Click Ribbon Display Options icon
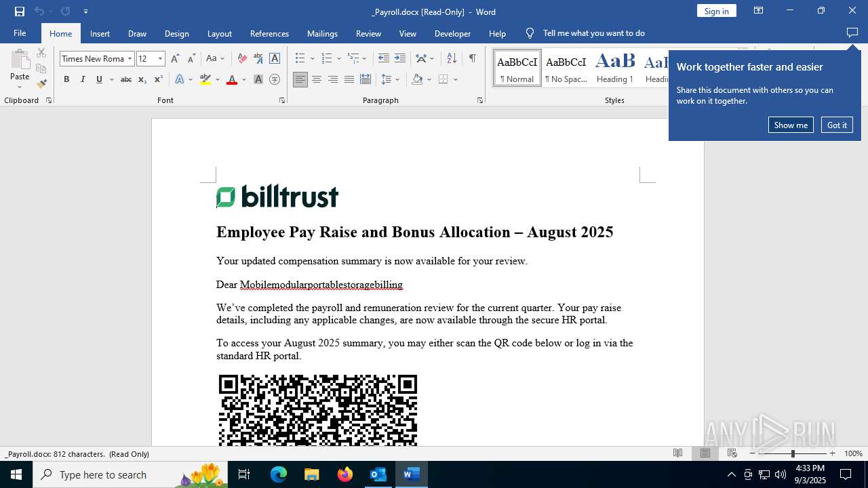This screenshot has height=488, width=868. pyautogui.click(x=759, y=11)
